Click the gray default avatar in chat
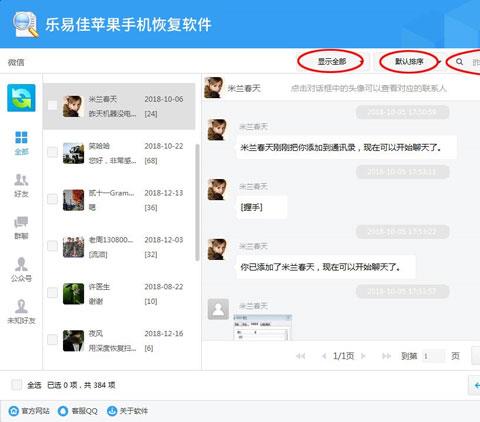Screen dimensions: 480x422 point(218,309)
